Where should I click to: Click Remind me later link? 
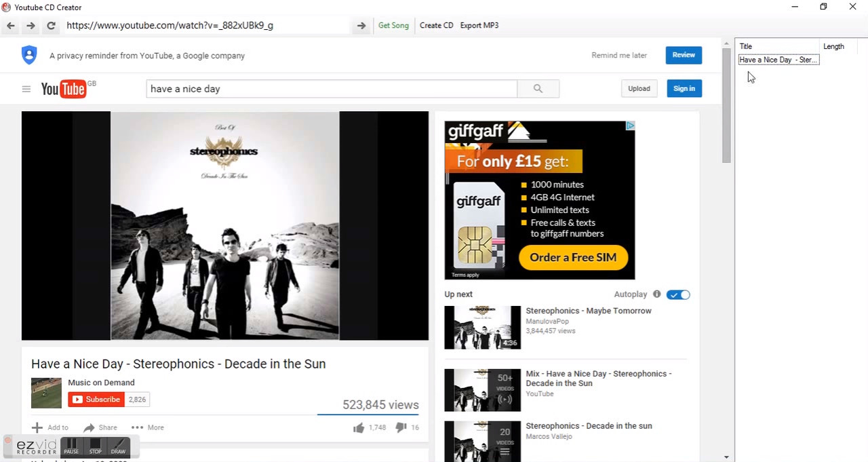tap(619, 56)
